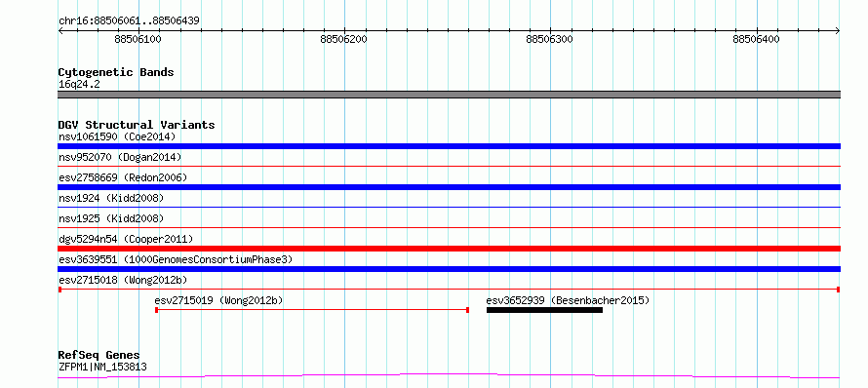Click ruler position 88506100

[138, 39]
